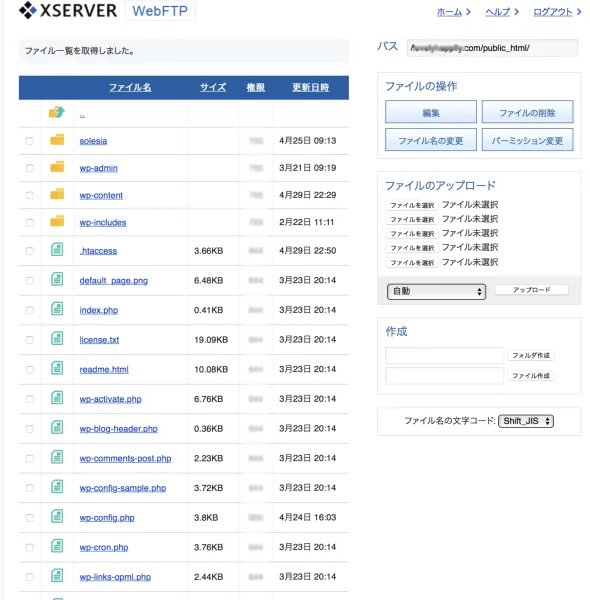
Task: Open the wp-includes folder link
Action: (103, 222)
